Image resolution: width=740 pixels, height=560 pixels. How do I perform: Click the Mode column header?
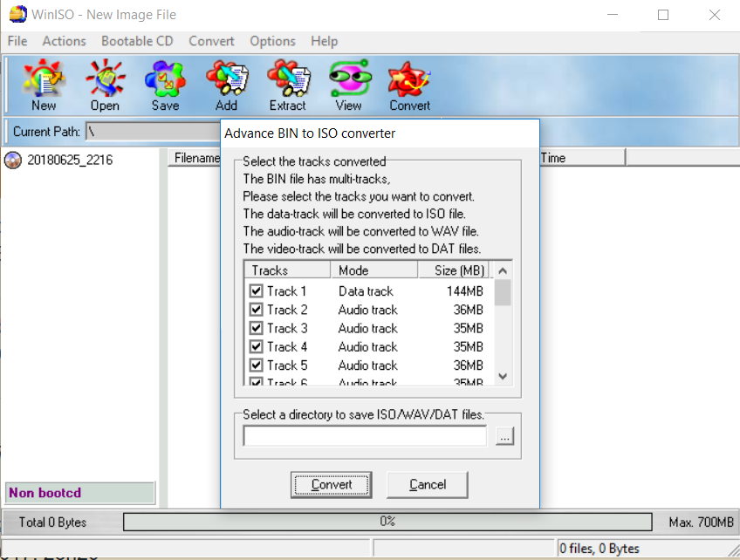(x=373, y=270)
